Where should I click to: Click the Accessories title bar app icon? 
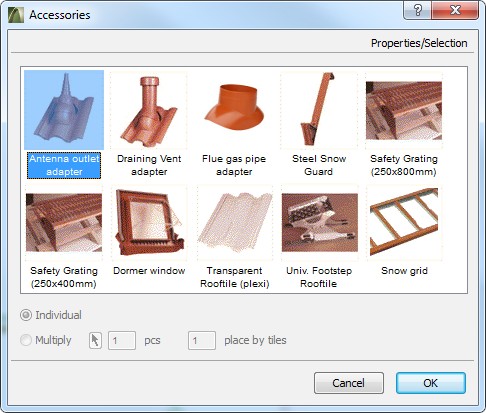(16, 15)
